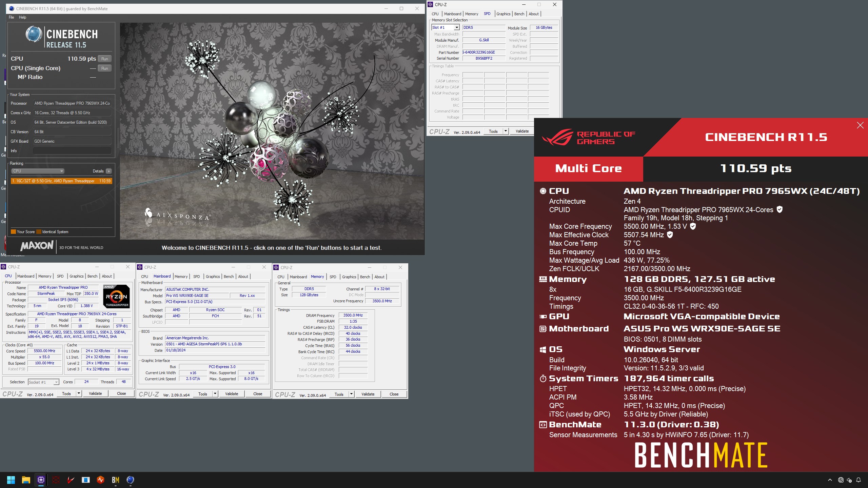Click the BenchMate section code icon
The image size is (868, 488).
[x=543, y=425]
